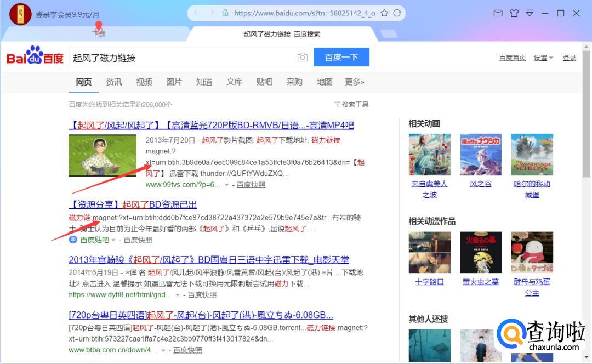The height and width of the screenshot is (364, 592).
Task: Expand arrow next to 百度贴吧 source
Action: [113, 240]
